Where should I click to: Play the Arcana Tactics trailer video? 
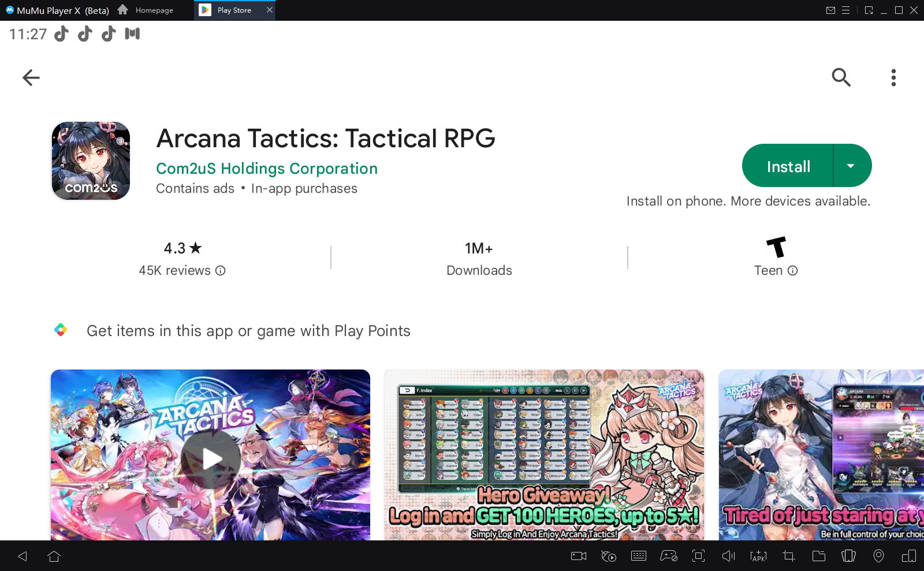(210, 459)
